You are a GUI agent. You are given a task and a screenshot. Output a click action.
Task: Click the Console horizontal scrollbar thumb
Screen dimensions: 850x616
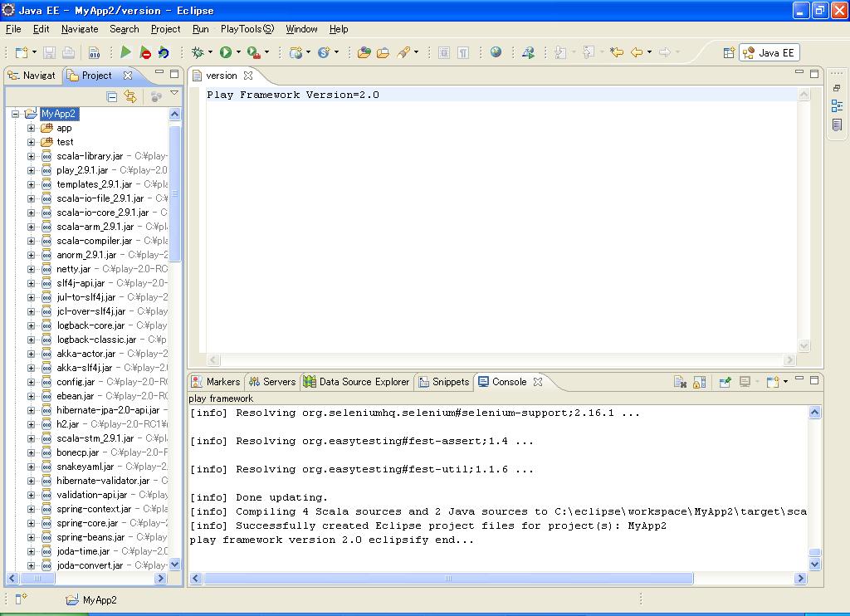(x=448, y=579)
